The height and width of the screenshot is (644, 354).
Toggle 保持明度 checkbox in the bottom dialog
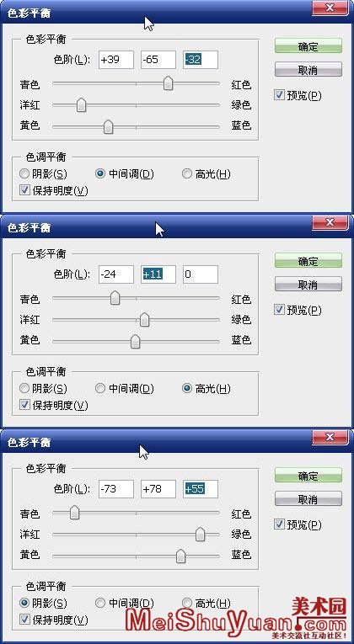(24, 619)
